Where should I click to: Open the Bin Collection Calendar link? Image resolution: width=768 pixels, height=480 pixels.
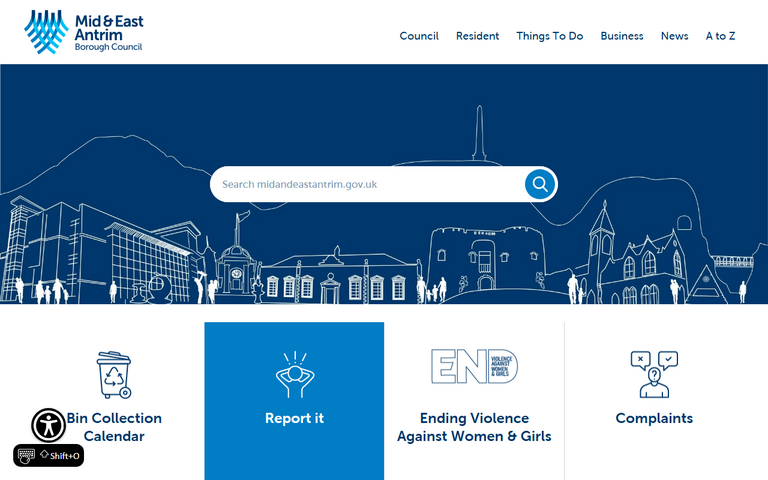[x=114, y=427]
